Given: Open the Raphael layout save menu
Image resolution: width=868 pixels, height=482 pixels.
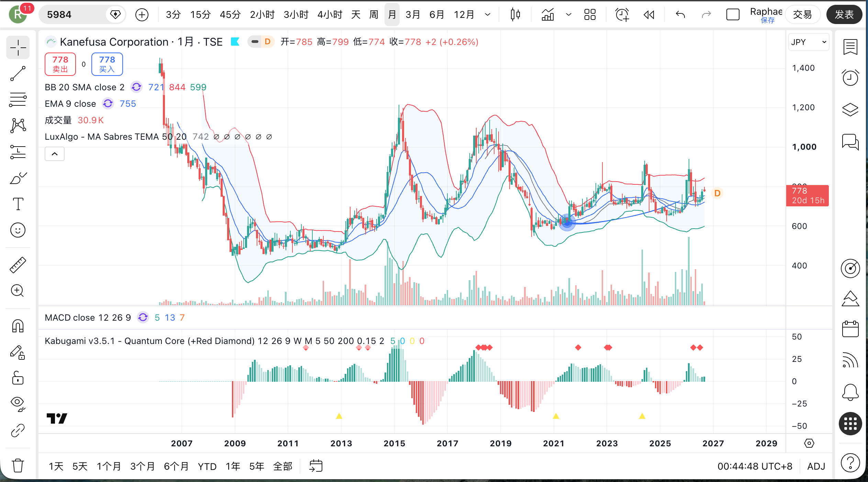Looking at the screenshot, I should [766, 15].
